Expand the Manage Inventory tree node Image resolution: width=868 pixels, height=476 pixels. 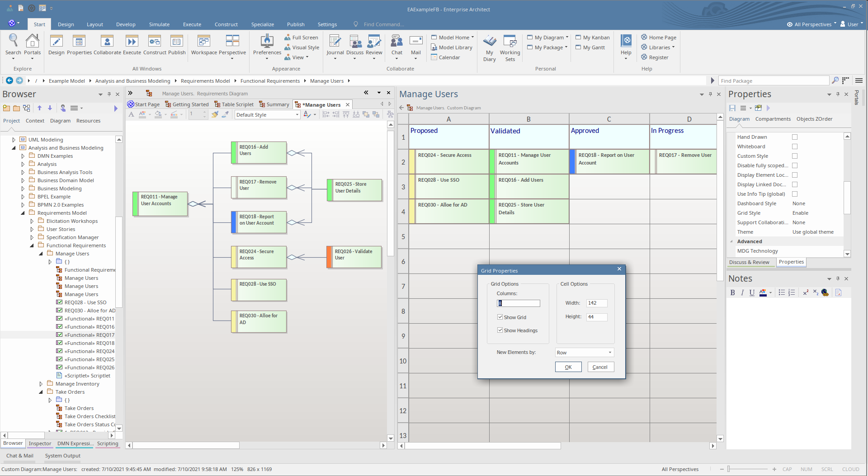[x=41, y=384]
